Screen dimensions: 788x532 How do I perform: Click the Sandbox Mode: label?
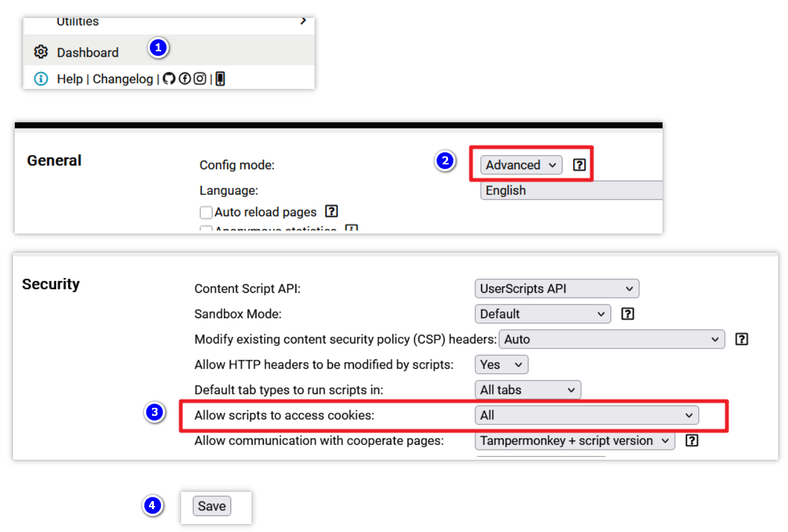[x=238, y=314]
